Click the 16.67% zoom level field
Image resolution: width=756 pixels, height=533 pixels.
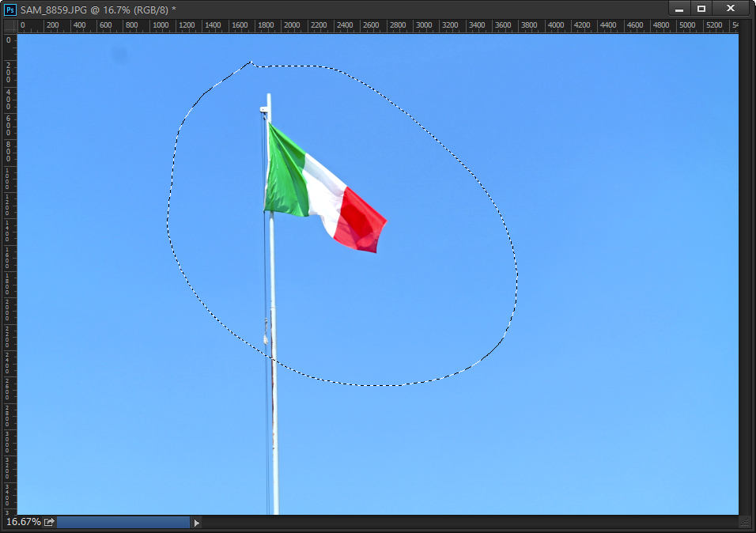coord(23,522)
